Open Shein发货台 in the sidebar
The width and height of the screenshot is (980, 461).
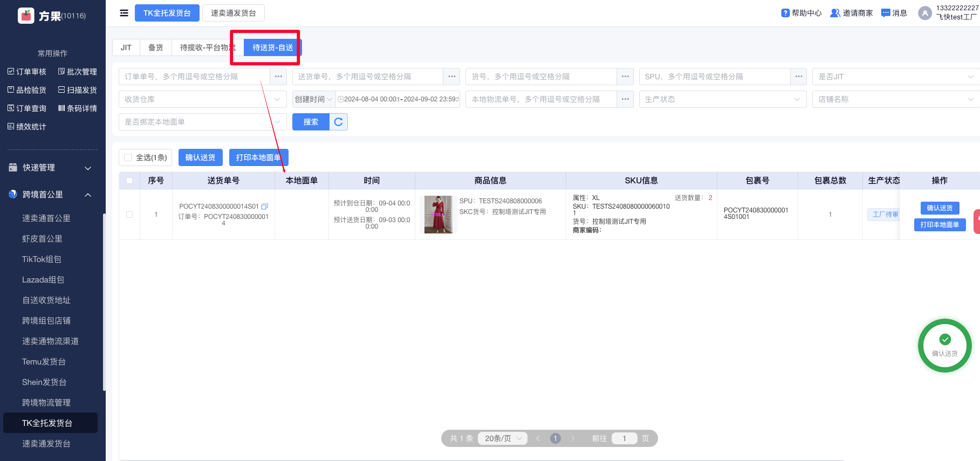(x=44, y=382)
